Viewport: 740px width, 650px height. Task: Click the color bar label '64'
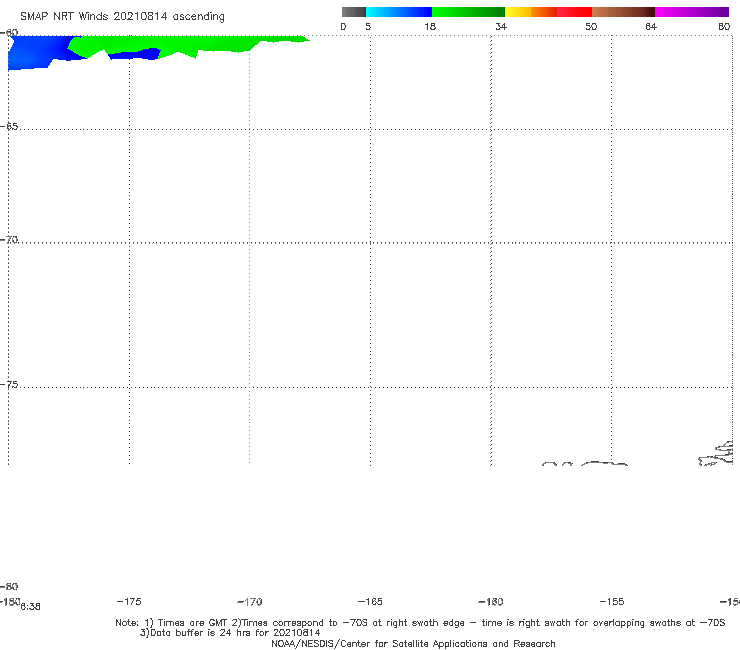point(651,26)
